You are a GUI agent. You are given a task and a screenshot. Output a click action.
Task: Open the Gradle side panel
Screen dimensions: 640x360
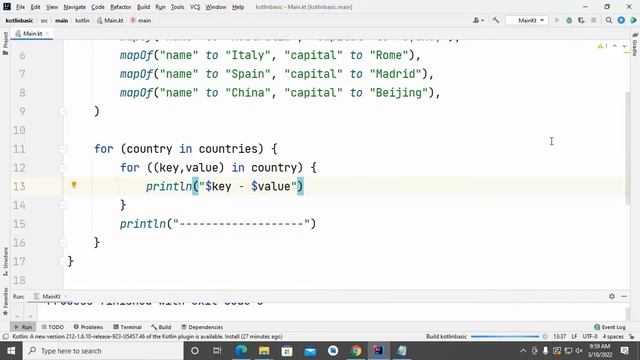click(635, 44)
